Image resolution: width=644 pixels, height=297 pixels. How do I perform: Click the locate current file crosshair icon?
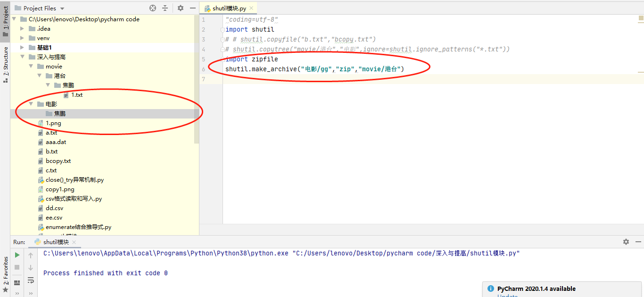[x=152, y=8]
